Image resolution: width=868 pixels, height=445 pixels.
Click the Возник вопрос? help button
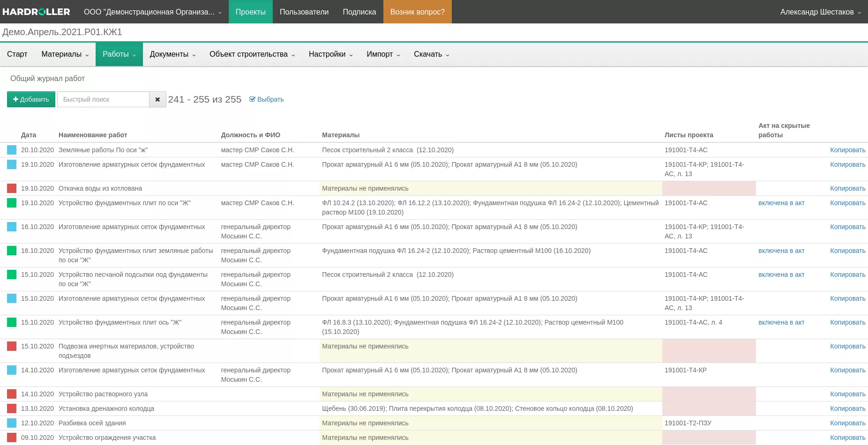[417, 12]
